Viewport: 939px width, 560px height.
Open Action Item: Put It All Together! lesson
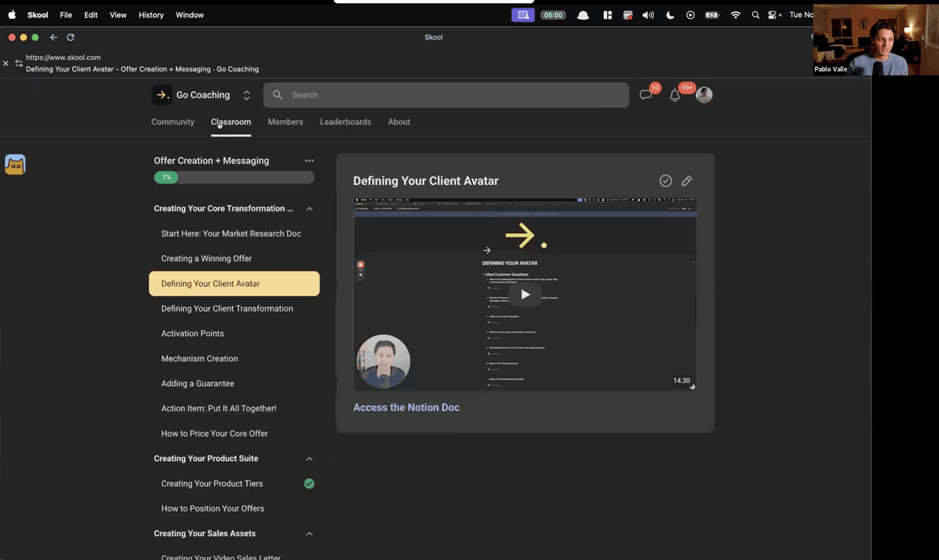coord(234,408)
